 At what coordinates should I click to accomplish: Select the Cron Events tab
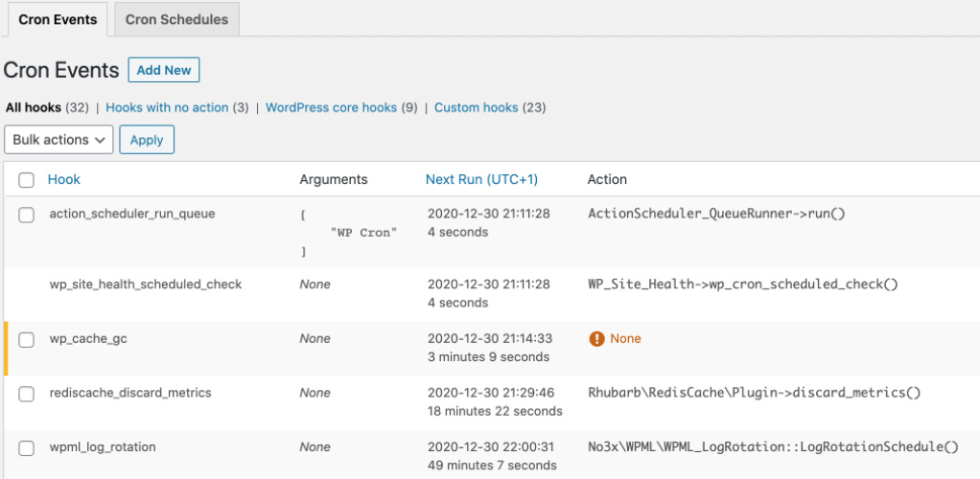[58, 19]
